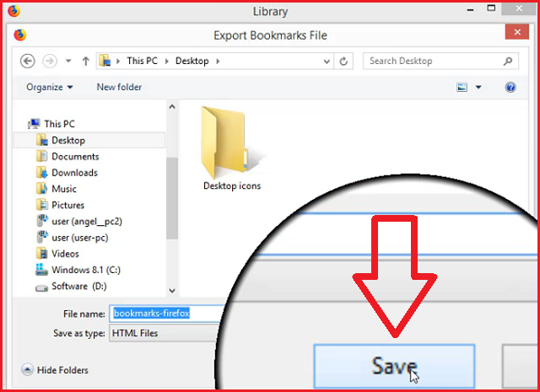
Task: Click Firefox icon in Library title bar
Action: [x=13, y=11]
